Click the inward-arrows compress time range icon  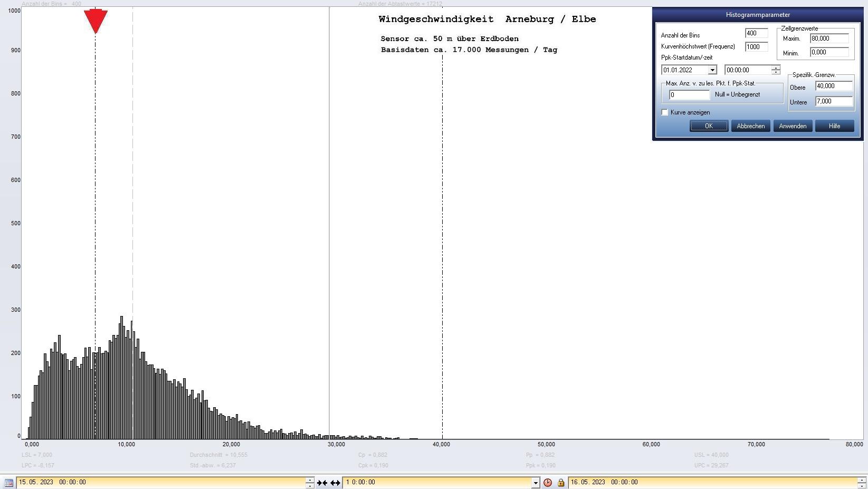pyautogui.click(x=322, y=483)
